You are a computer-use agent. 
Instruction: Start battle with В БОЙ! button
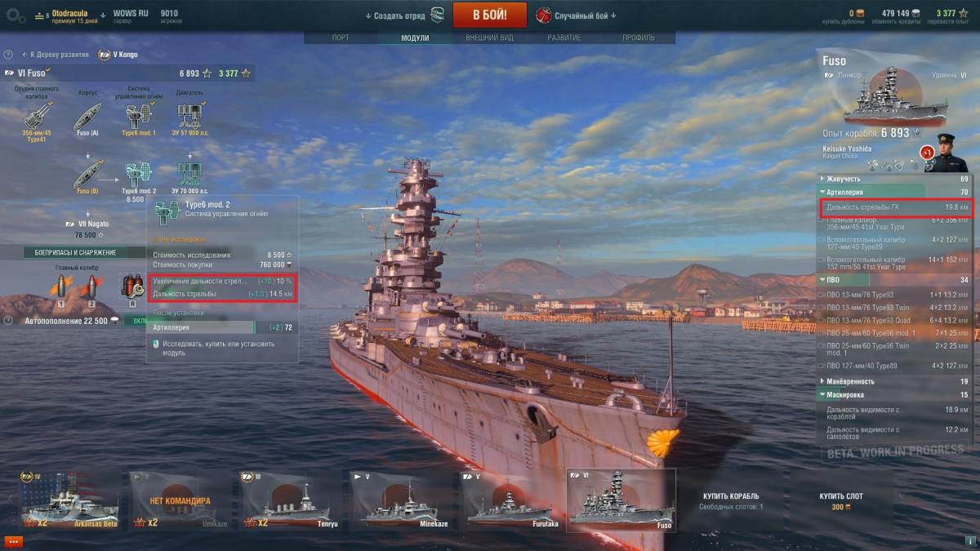[489, 15]
